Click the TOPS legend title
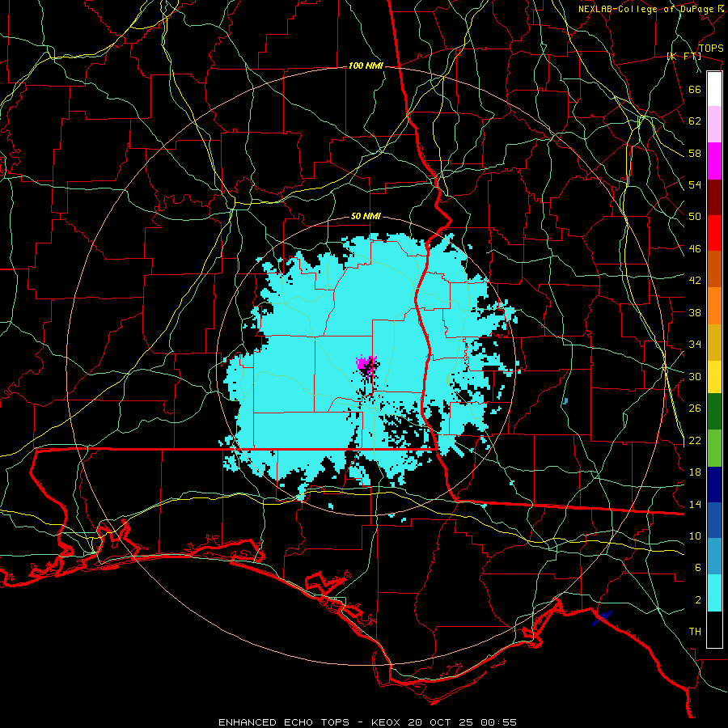The height and width of the screenshot is (728, 728). 711,49
